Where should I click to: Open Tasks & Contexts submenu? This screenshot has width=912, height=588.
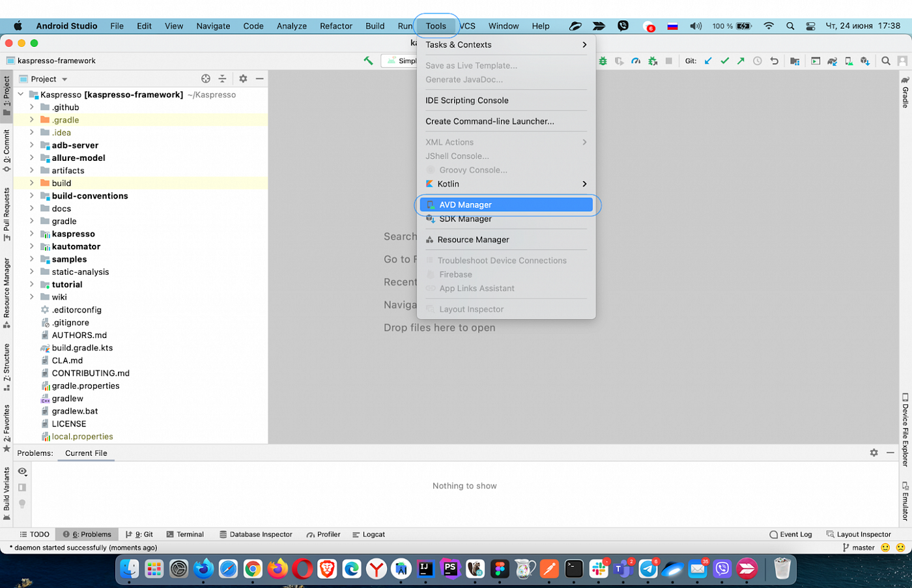point(506,45)
